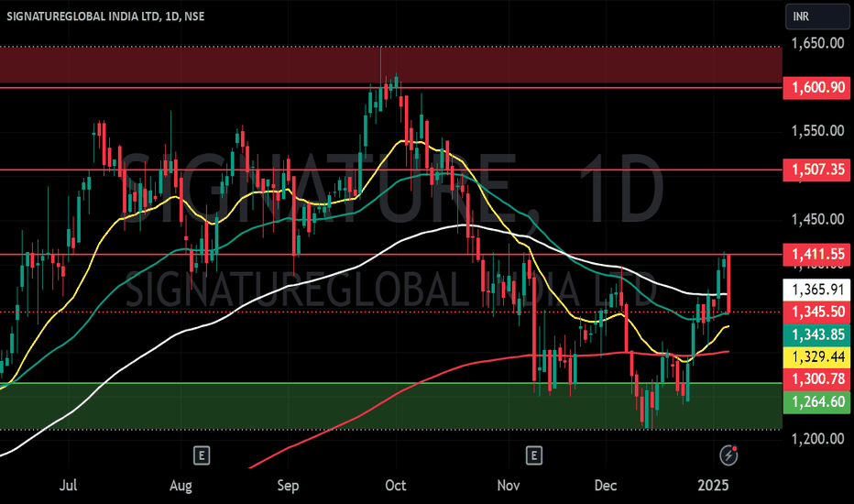Click the Sep label on time axis
The image size is (854, 504).
(x=288, y=485)
